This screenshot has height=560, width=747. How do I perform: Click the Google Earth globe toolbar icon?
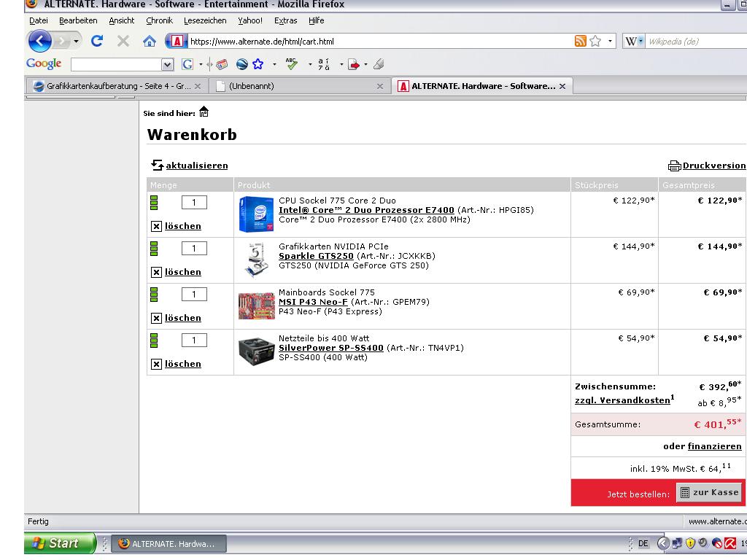(242, 64)
